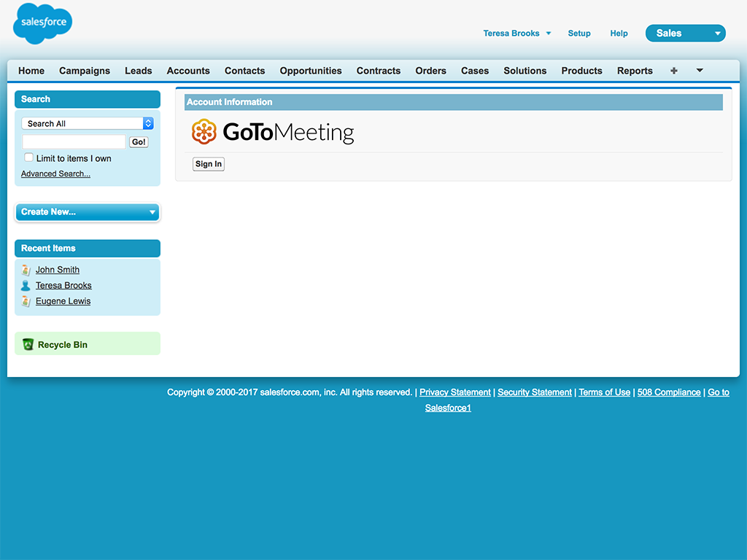Click the user icon beside Teresa Brooks

[x=26, y=285]
